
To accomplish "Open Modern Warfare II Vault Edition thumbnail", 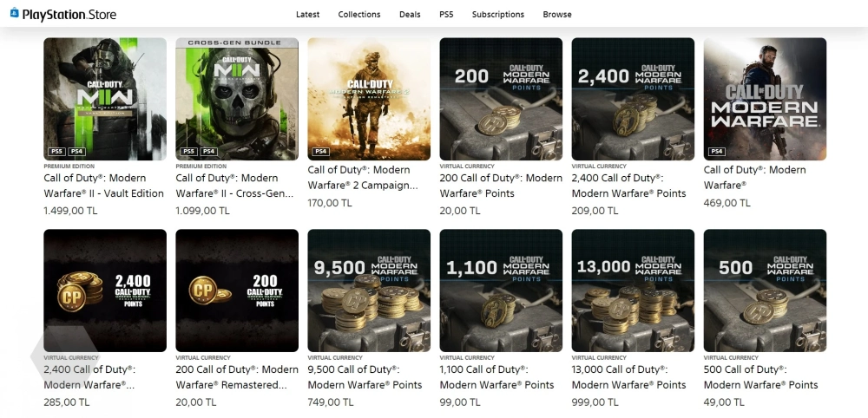I will 105,99.
